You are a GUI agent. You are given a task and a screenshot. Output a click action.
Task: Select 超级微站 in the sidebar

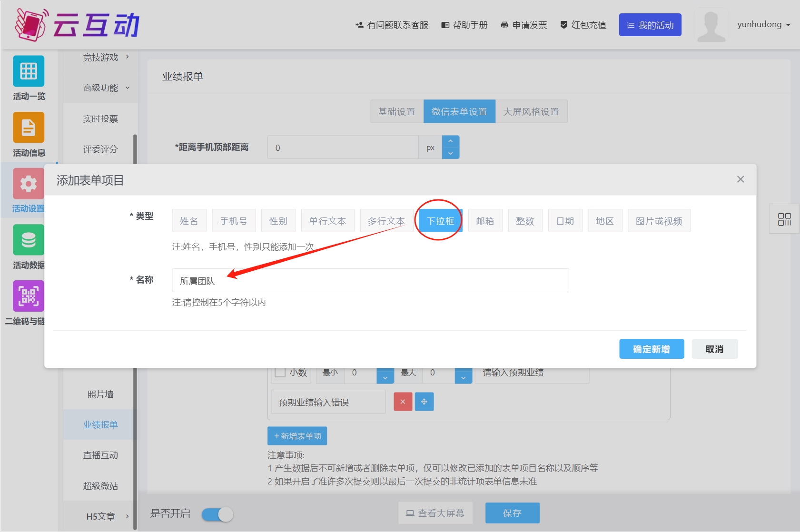pyautogui.click(x=100, y=486)
